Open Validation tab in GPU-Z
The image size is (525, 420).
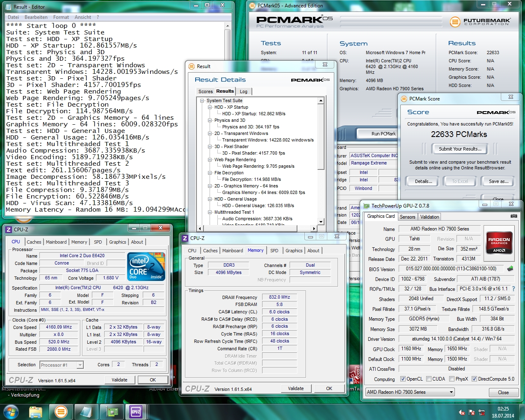(x=429, y=217)
